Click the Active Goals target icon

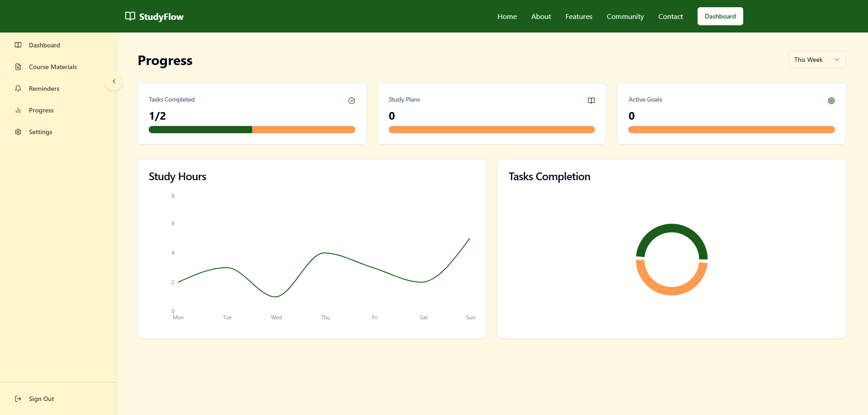[831, 101]
